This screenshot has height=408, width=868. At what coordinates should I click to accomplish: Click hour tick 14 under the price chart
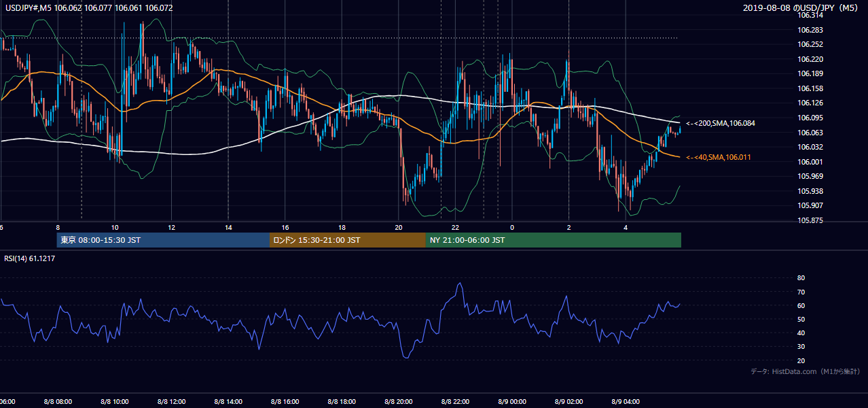(x=228, y=227)
